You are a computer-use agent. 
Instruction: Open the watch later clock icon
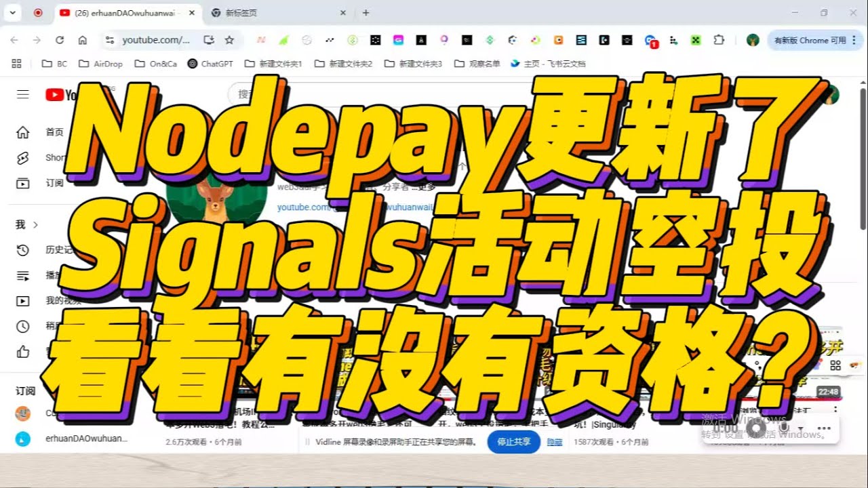click(x=23, y=326)
